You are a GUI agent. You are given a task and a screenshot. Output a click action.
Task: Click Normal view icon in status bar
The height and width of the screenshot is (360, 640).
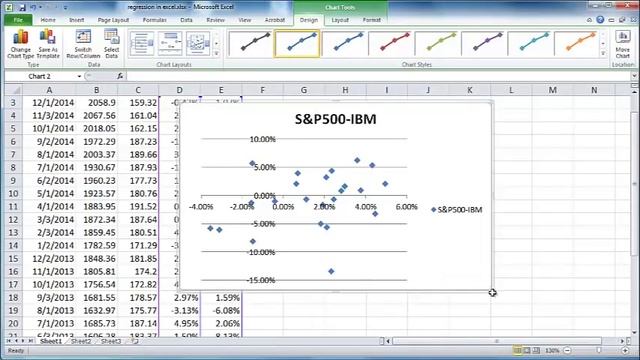pyautogui.click(x=518, y=351)
